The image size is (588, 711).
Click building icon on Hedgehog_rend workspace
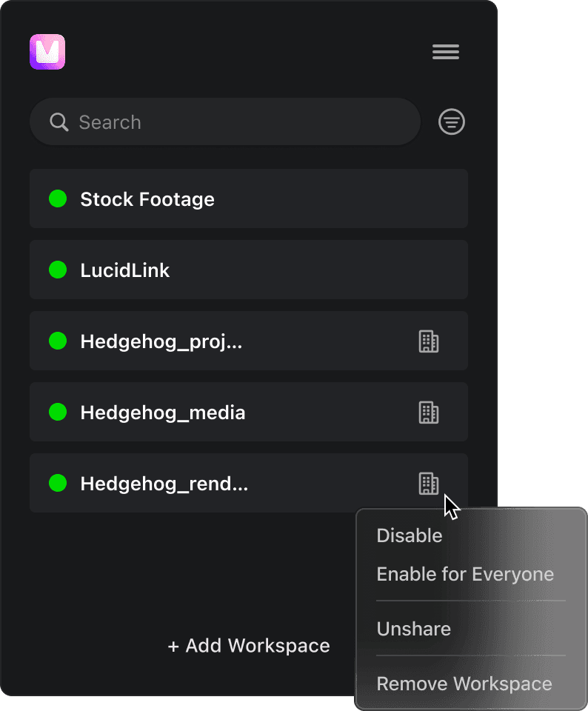point(429,484)
